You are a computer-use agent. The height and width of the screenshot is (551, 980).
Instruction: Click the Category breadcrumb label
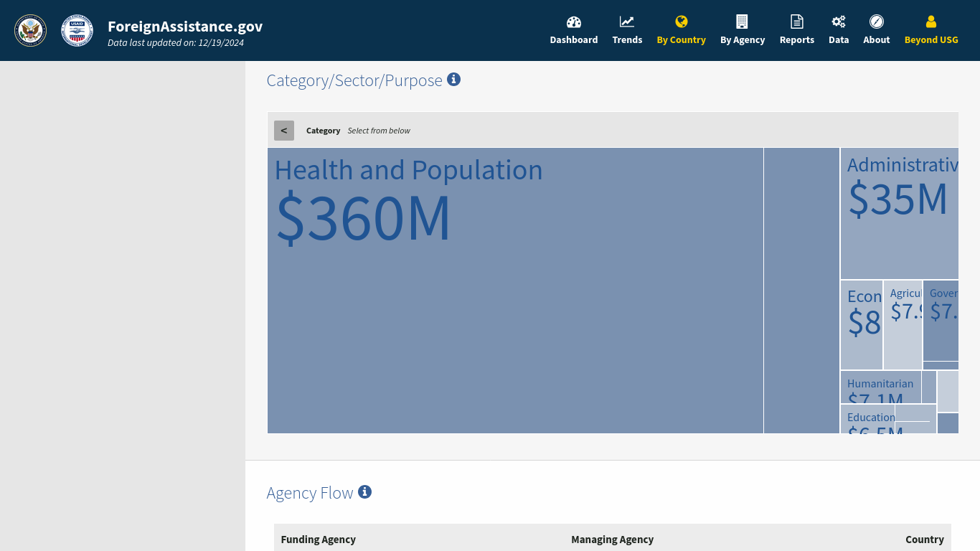pos(324,131)
